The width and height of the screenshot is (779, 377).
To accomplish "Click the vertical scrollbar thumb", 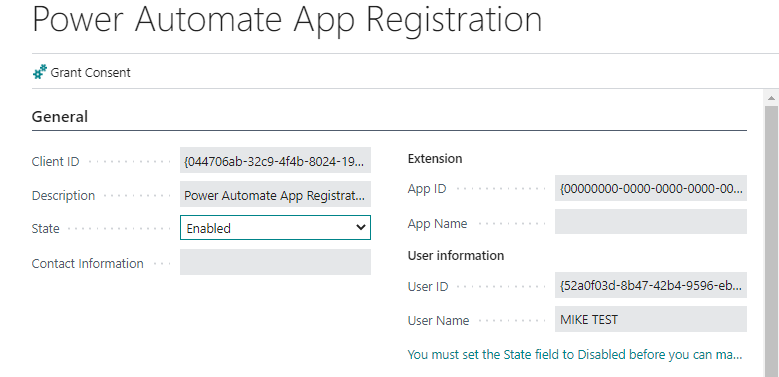I will [771, 240].
